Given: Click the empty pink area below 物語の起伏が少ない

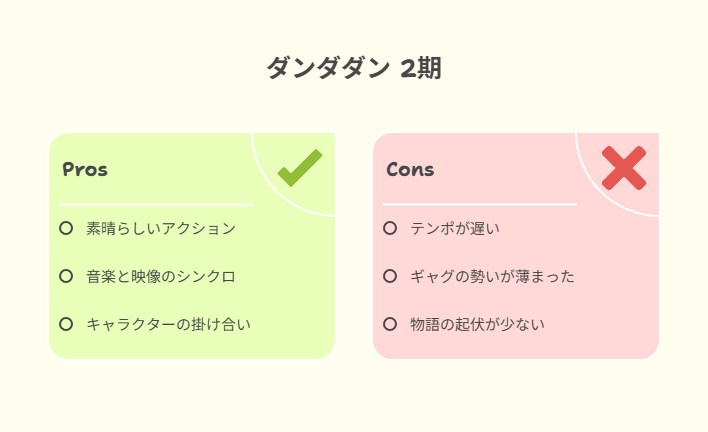Looking at the screenshot, I should click(x=516, y=347).
